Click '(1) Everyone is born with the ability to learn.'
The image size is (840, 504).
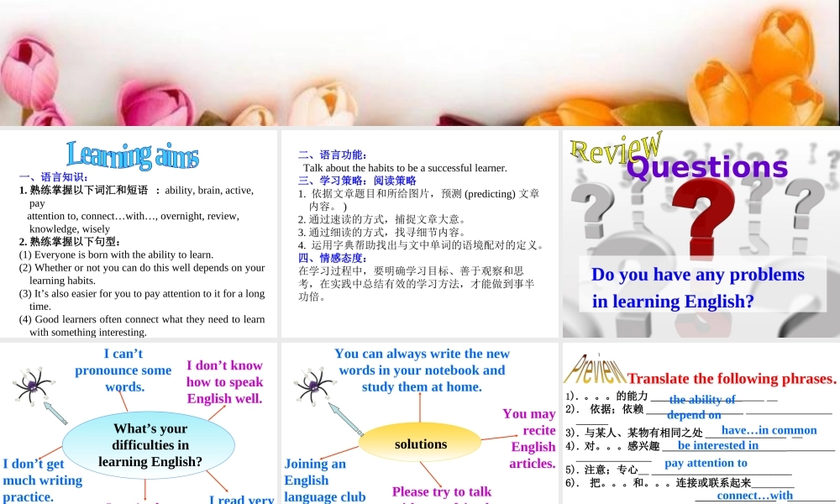coord(116,255)
